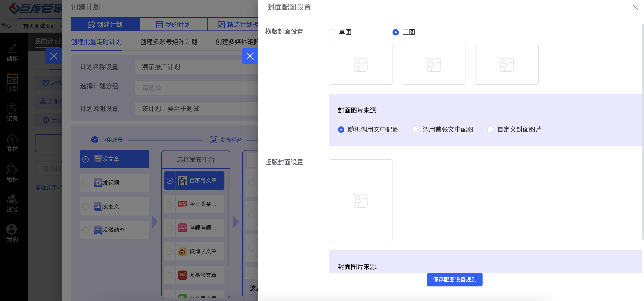Viewport: 644px width, 301px height.
Task: Click right arrow expander after platform list
Action: (236, 222)
